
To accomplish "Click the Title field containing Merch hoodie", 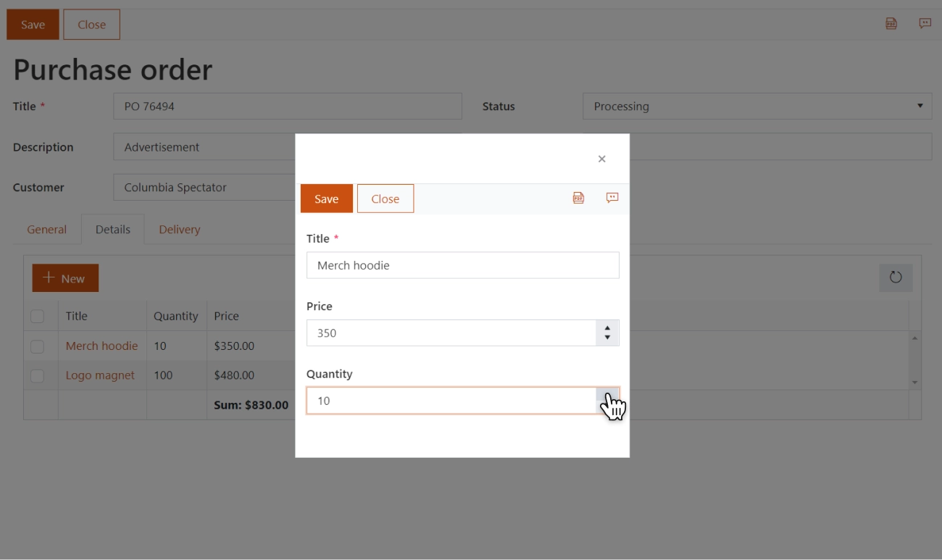I will [x=462, y=265].
